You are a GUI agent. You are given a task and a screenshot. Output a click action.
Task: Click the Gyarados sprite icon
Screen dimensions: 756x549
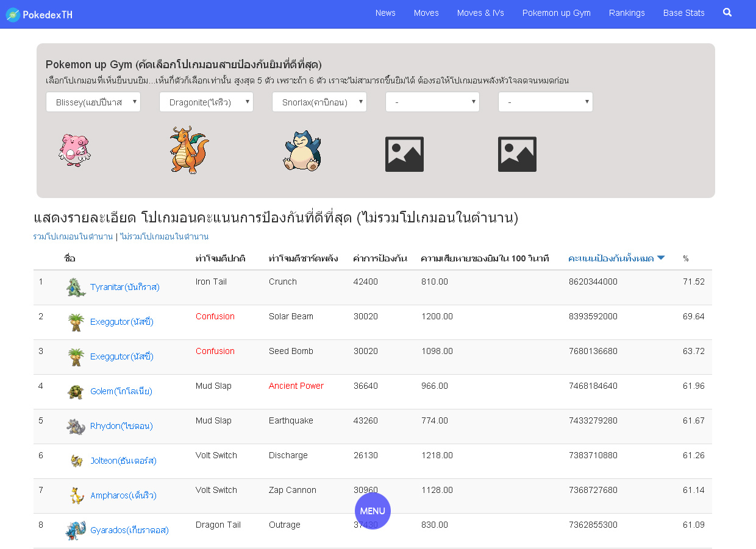[x=76, y=531]
